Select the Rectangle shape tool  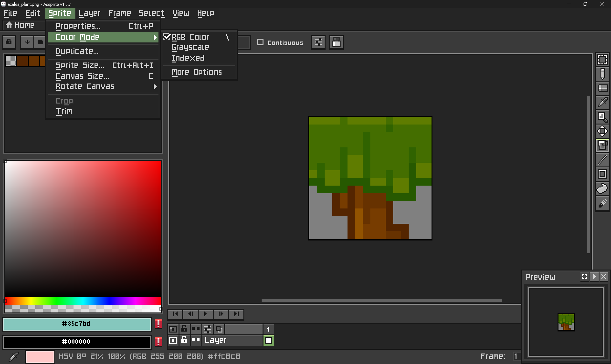602,174
